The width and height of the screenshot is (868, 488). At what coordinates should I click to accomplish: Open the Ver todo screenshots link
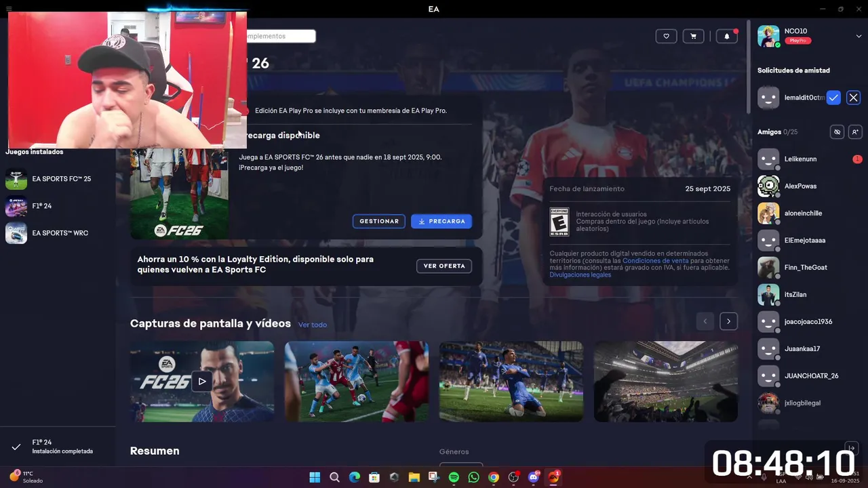tap(313, 325)
